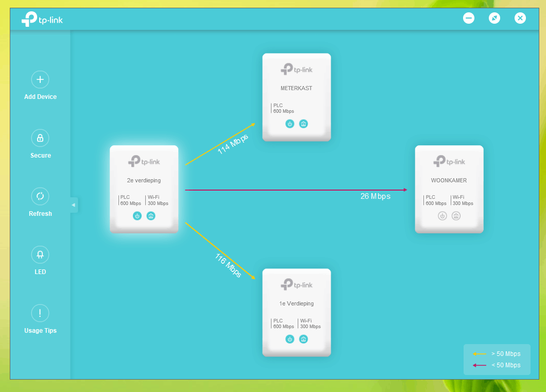Collapse the sidebar with the arrow handle

tap(74, 205)
